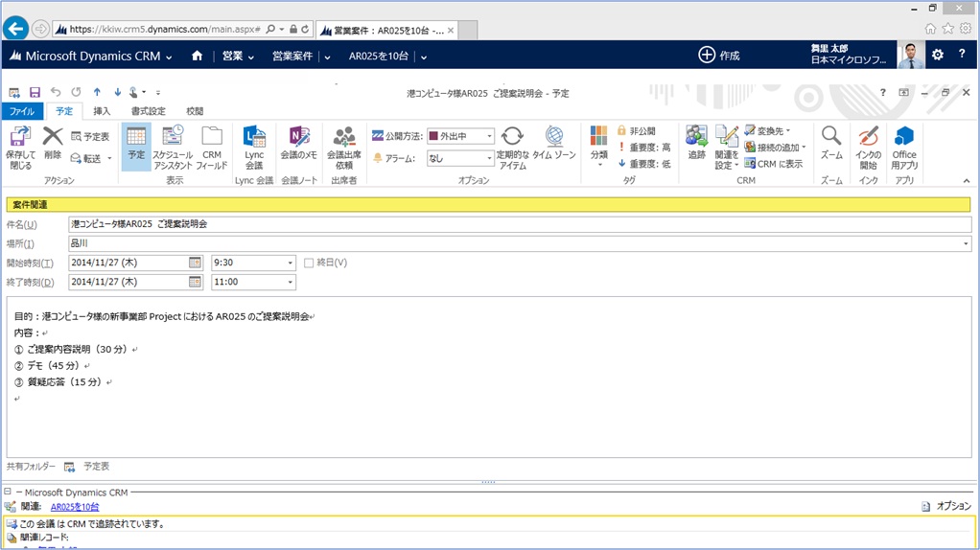Check the All Day (終日) checkbox

[x=309, y=263]
